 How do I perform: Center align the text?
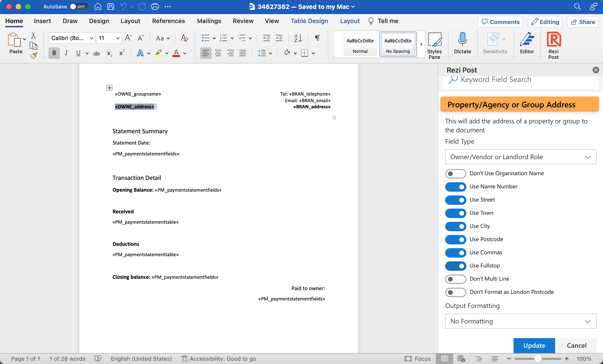point(218,53)
